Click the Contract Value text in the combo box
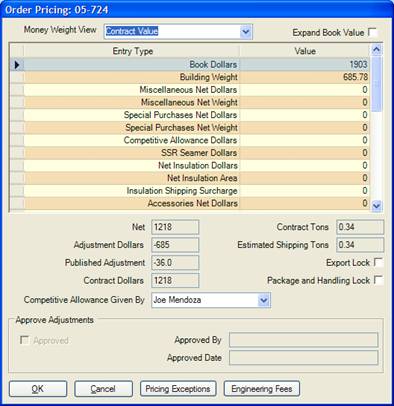 (x=132, y=31)
